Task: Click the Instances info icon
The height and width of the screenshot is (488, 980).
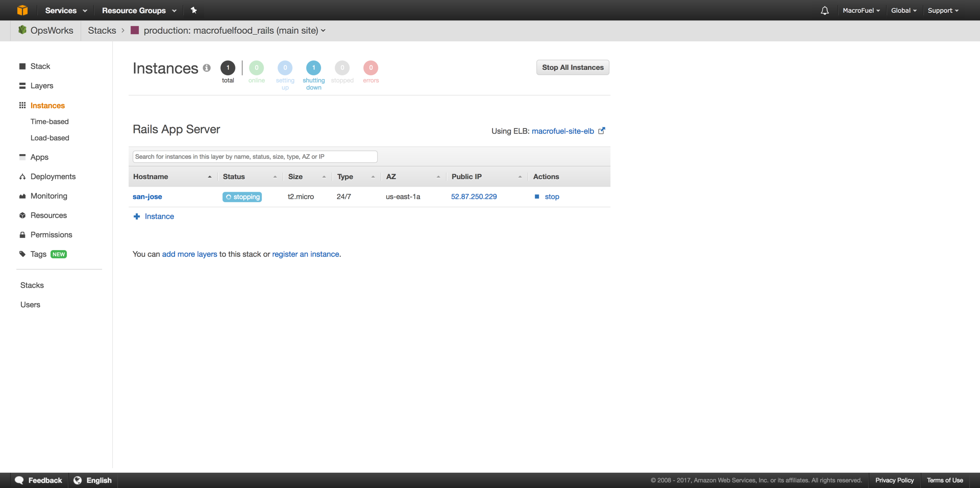Action: [207, 68]
